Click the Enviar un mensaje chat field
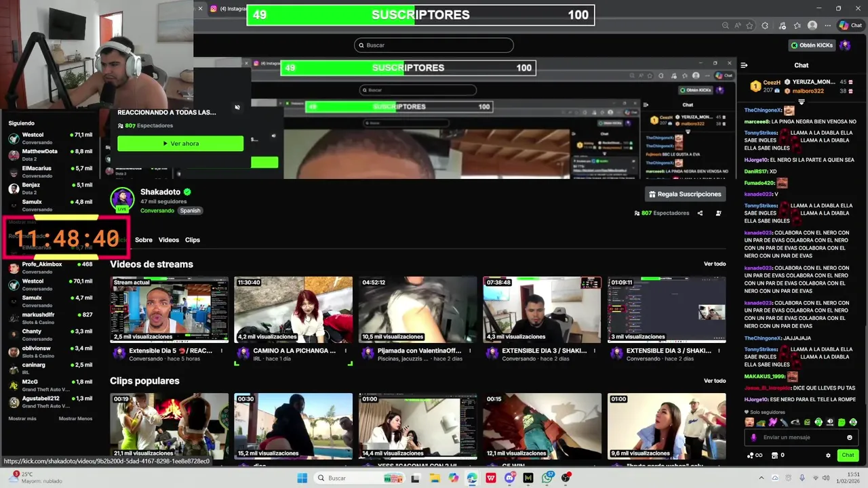The height and width of the screenshot is (488, 868). point(800,437)
